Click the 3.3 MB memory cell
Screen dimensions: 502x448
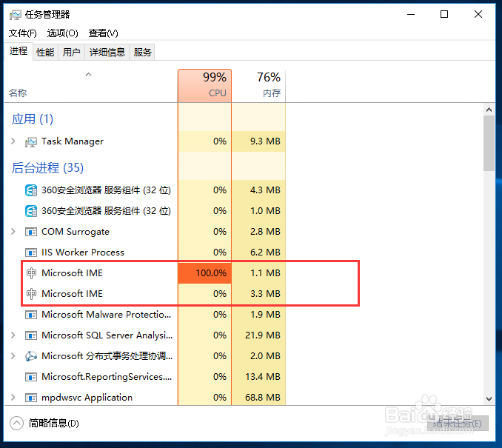click(258, 294)
